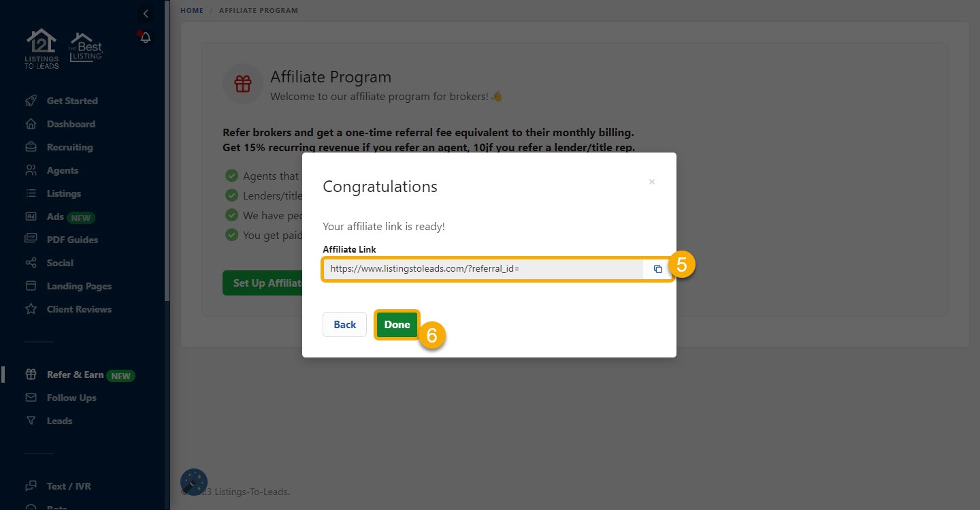Go back with the Back button
The height and width of the screenshot is (510, 980).
tap(344, 325)
